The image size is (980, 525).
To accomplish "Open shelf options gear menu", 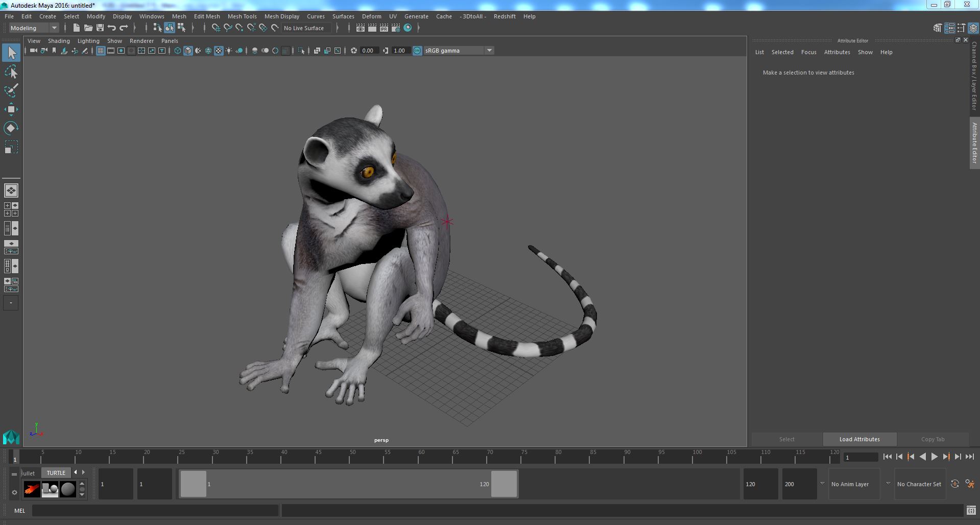I will coord(14,492).
